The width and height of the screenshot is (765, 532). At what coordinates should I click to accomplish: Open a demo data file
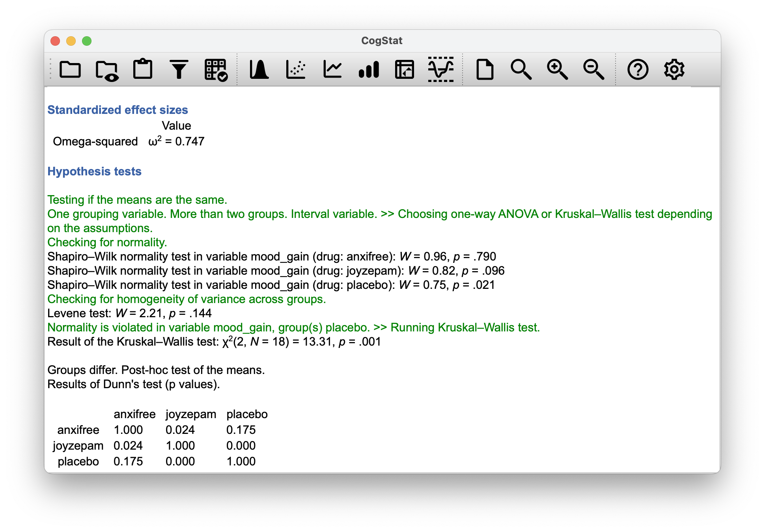pyautogui.click(x=107, y=70)
